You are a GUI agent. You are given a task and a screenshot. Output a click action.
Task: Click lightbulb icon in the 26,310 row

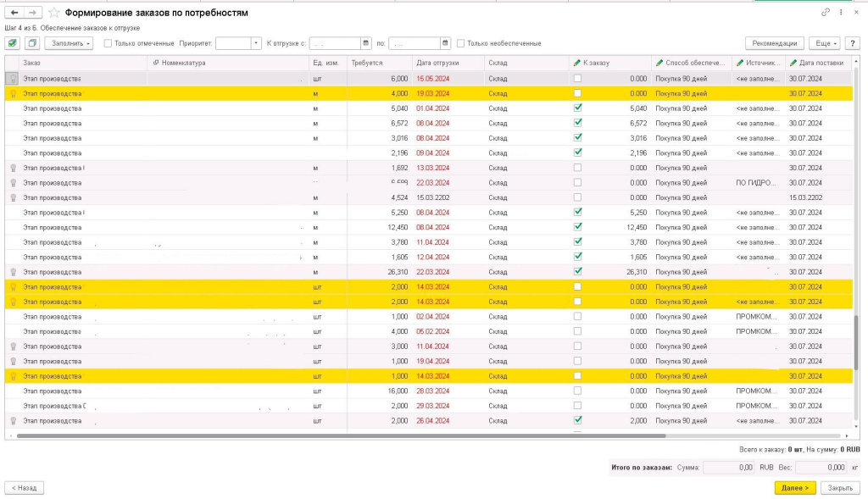click(14, 272)
